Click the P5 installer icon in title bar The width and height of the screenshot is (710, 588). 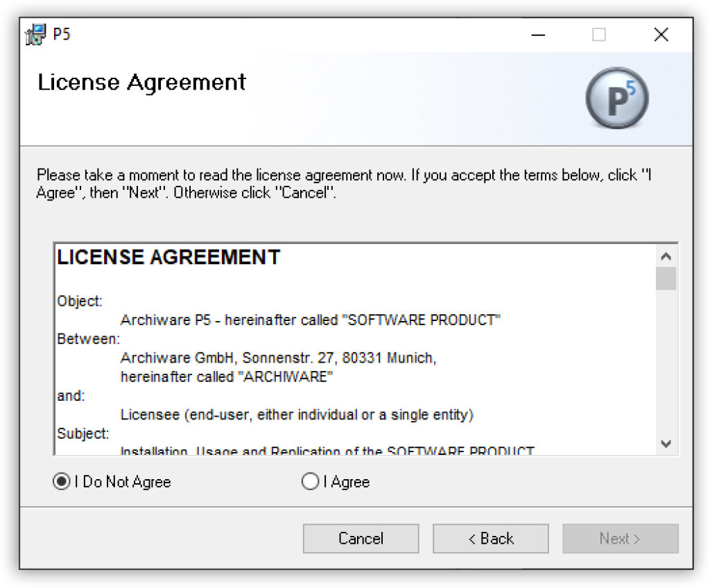[x=35, y=35]
